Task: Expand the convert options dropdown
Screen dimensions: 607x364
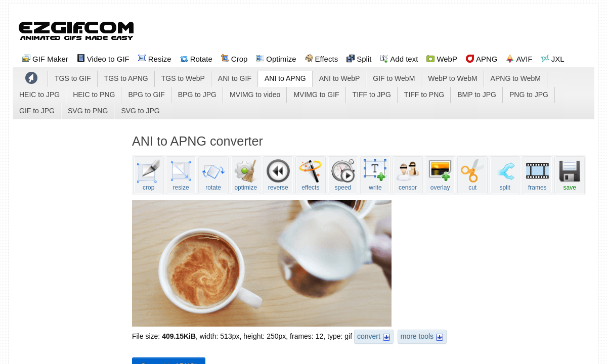Action: 373,336
